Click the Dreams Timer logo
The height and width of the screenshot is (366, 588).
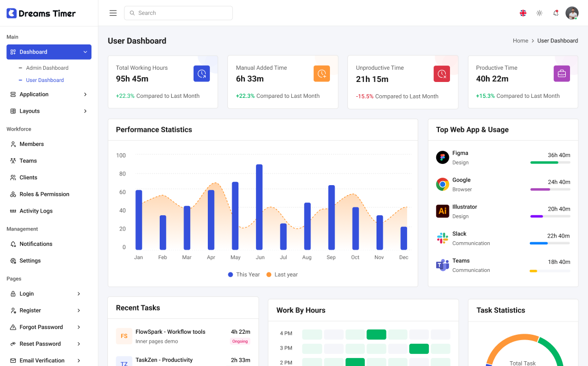click(41, 13)
